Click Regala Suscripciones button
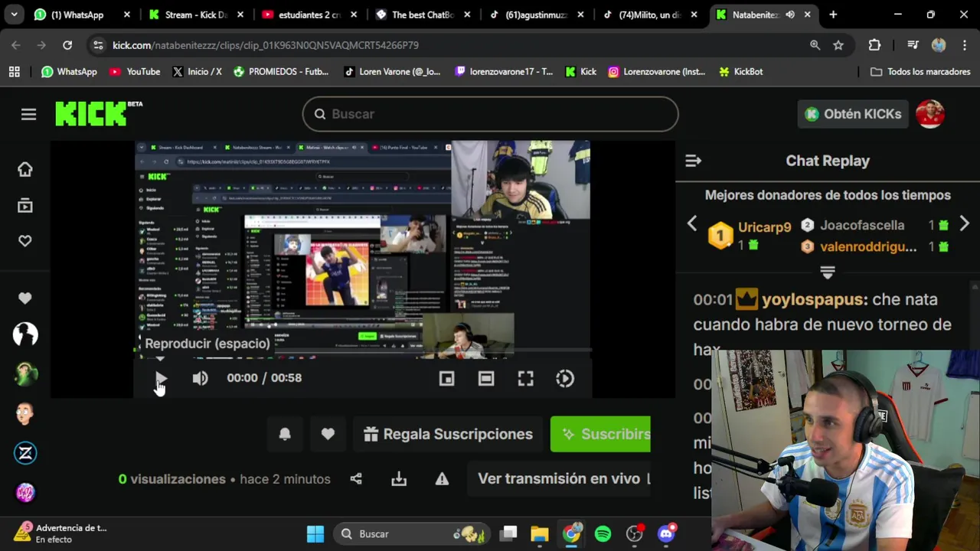This screenshot has height=551, width=980. click(449, 434)
